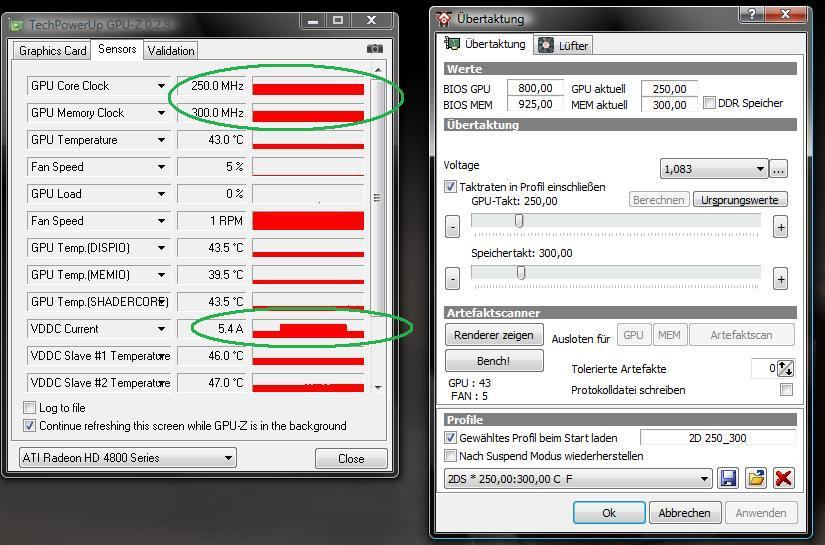Toggle DDR Speicher checkbox
Image resolution: width=825 pixels, height=545 pixels.
(x=709, y=103)
